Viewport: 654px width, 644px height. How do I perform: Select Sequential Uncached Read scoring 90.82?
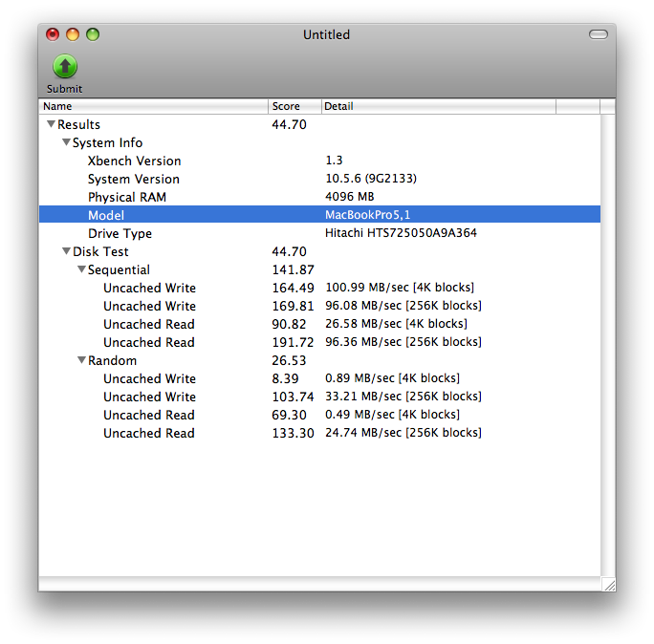point(320,324)
